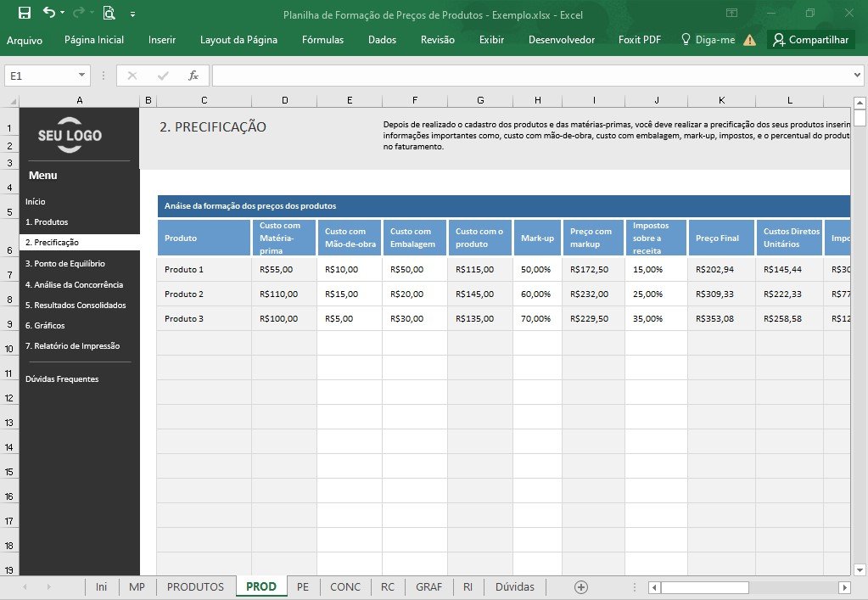The image size is (868, 600).
Task: Click the horizontal scrollbar left arrow
Action: pos(655,587)
